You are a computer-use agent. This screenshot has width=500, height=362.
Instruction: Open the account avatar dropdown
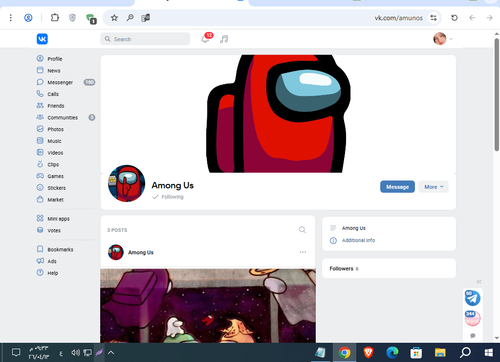click(x=443, y=39)
